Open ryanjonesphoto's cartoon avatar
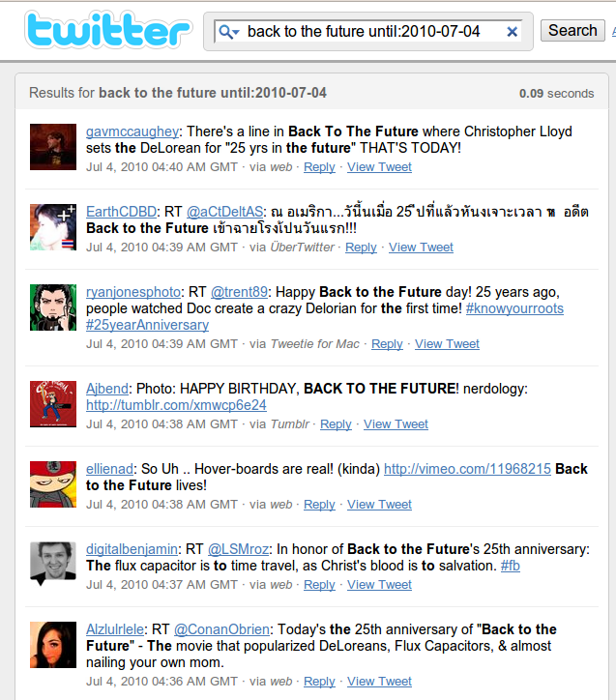The width and height of the screenshot is (616, 700). coord(53,307)
